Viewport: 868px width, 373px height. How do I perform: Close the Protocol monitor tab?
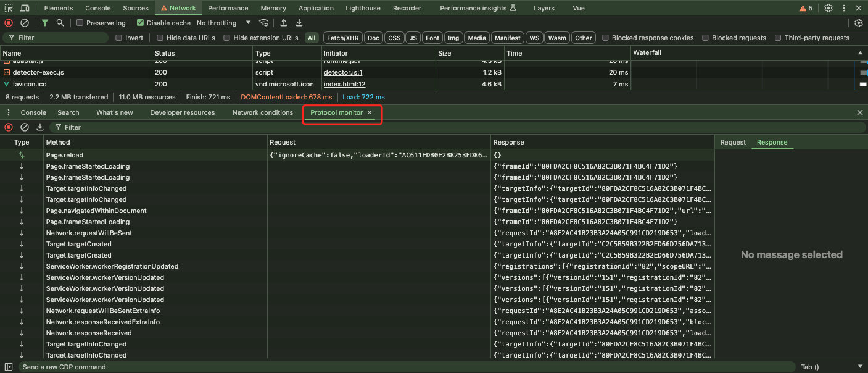370,112
